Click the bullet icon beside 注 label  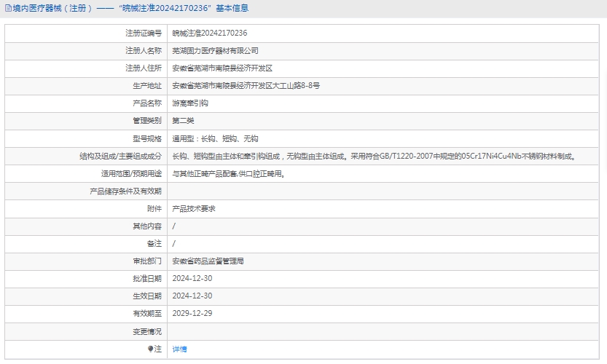click(x=151, y=349)
